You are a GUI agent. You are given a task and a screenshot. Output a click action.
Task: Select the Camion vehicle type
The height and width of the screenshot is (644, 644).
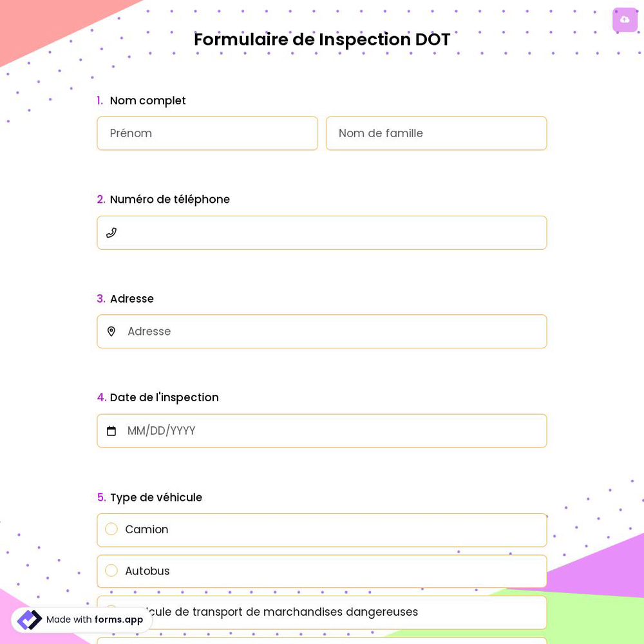click(x=111, y=529)
